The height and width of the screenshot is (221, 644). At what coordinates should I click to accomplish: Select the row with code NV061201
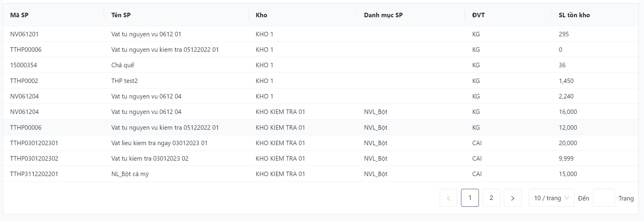[24, 34]
